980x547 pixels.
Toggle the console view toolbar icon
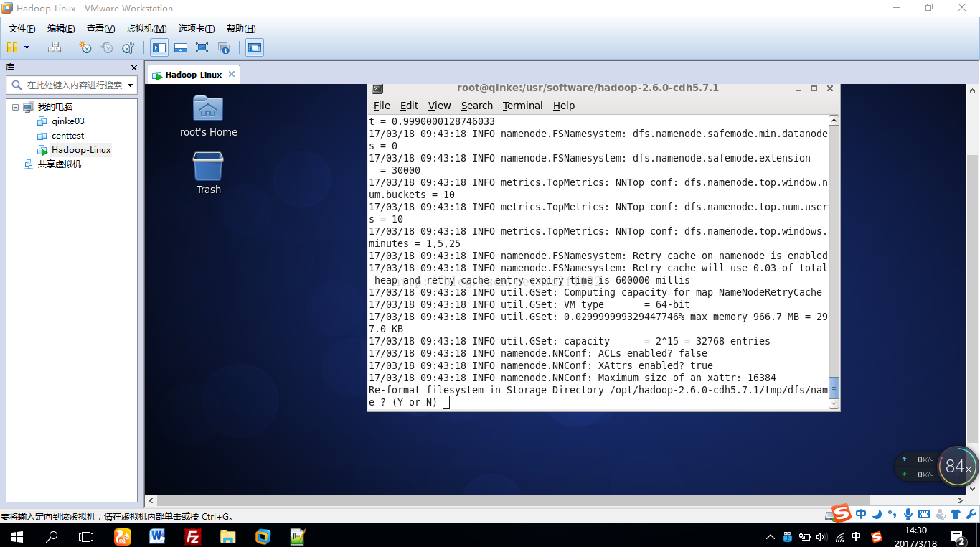tap(254, 47)
